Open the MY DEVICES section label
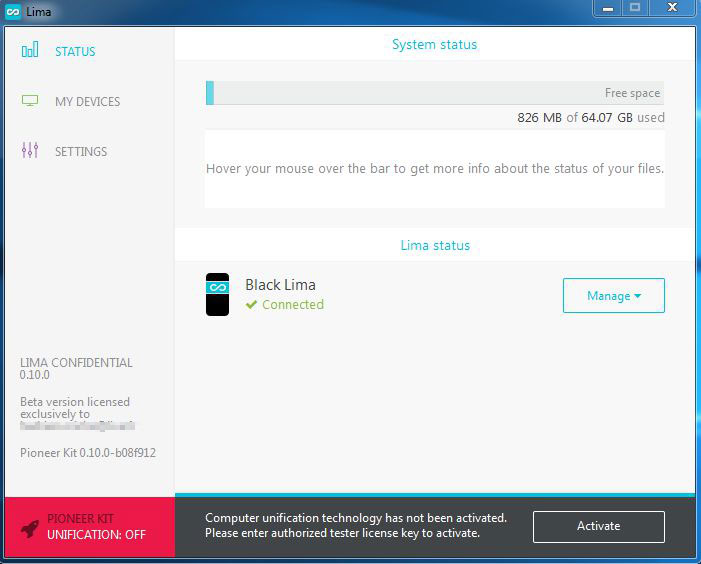This screenshot has width=701, height=564. pyautogui.click(x=87, y=102)
